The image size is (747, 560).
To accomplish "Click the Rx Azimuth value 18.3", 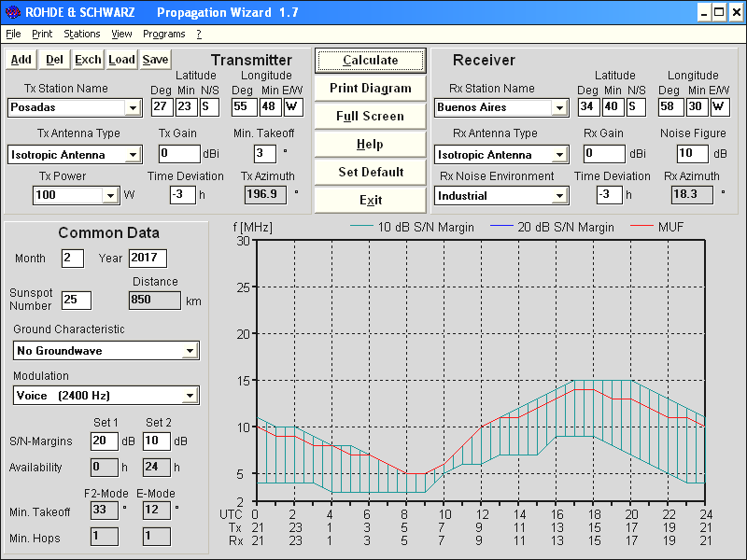I will click(693, 195).
